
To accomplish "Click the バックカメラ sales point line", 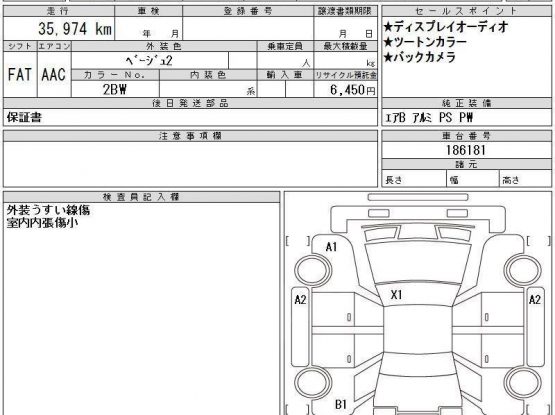I will (x=420, y=57).
